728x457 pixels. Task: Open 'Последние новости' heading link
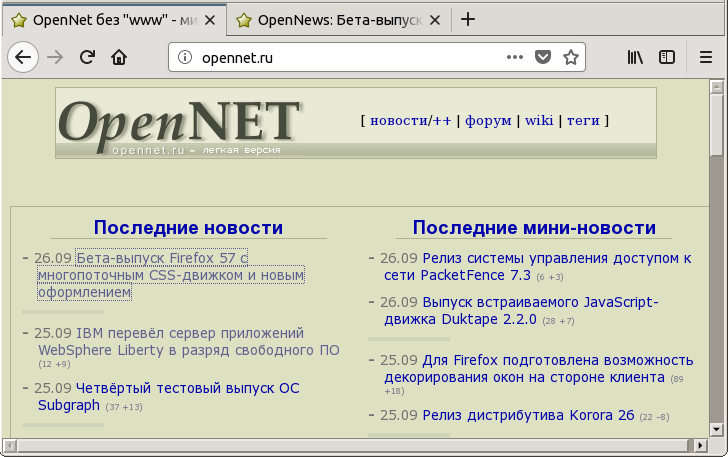click(188, 228)
